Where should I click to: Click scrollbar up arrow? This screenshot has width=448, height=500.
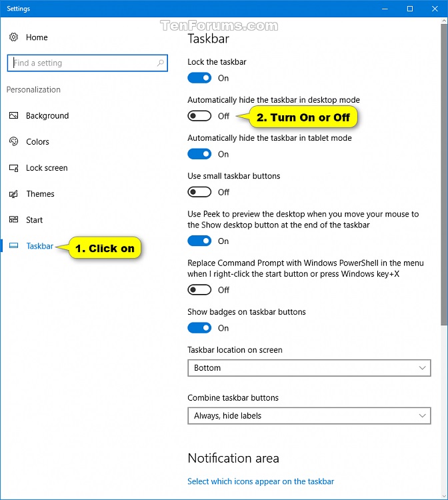pos(444,21)
